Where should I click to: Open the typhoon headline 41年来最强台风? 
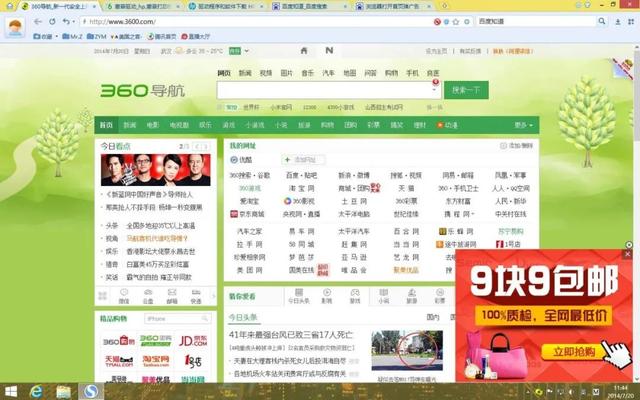pyautogui.click(x=291, y=335)
